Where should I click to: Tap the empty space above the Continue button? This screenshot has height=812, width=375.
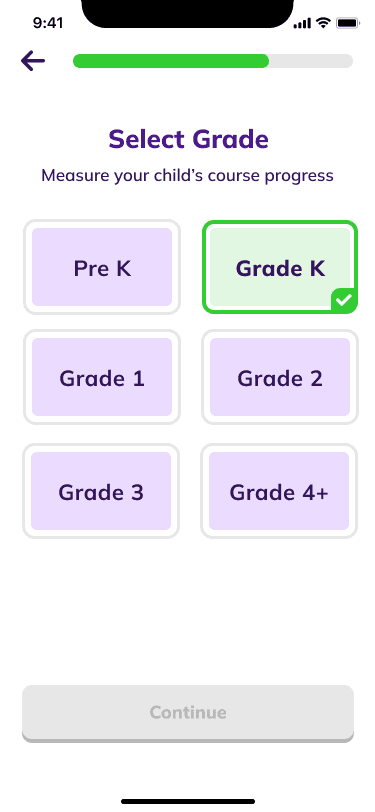click(x=188, y=611)
